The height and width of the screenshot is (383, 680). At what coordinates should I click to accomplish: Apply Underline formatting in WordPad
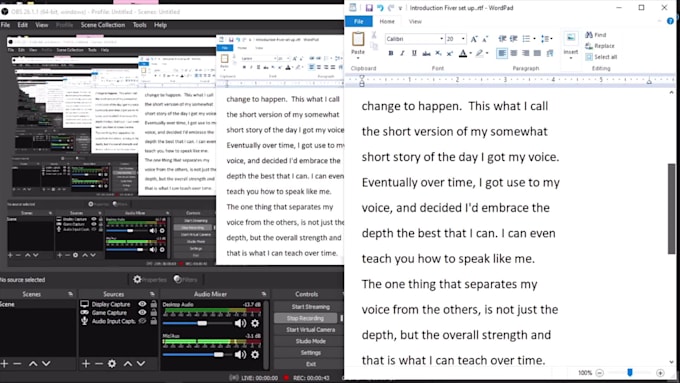(x=414, y=53)
